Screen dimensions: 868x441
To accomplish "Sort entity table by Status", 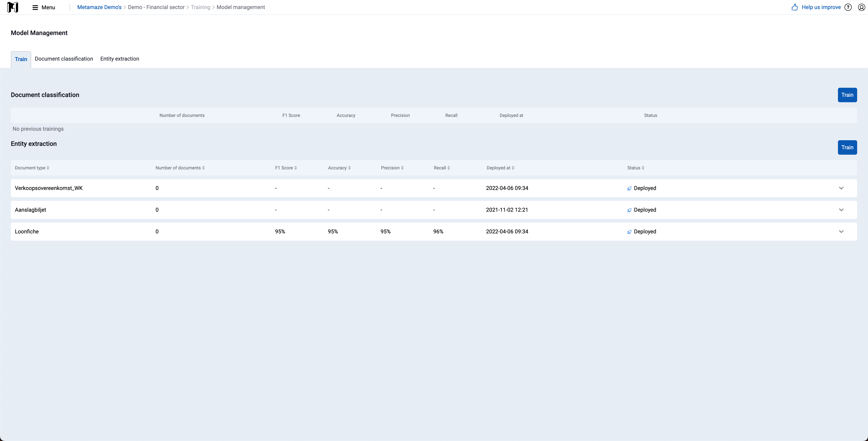I will click(635, 168).
